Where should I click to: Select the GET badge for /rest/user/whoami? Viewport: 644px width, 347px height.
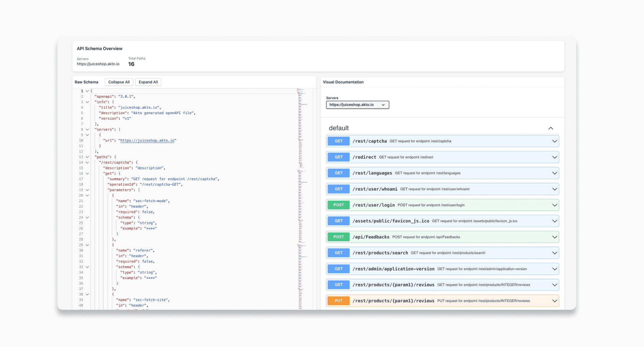pyautogui.click(x=338, y=189)
